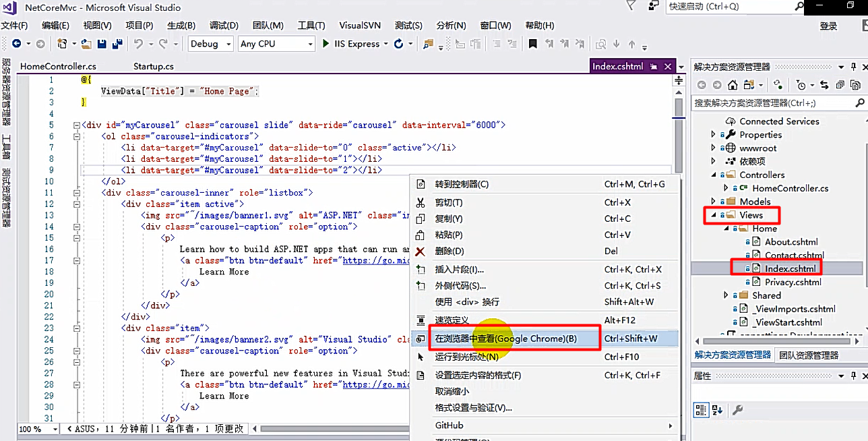
Task: Expand the Models folder node
Action: point(713,202)
